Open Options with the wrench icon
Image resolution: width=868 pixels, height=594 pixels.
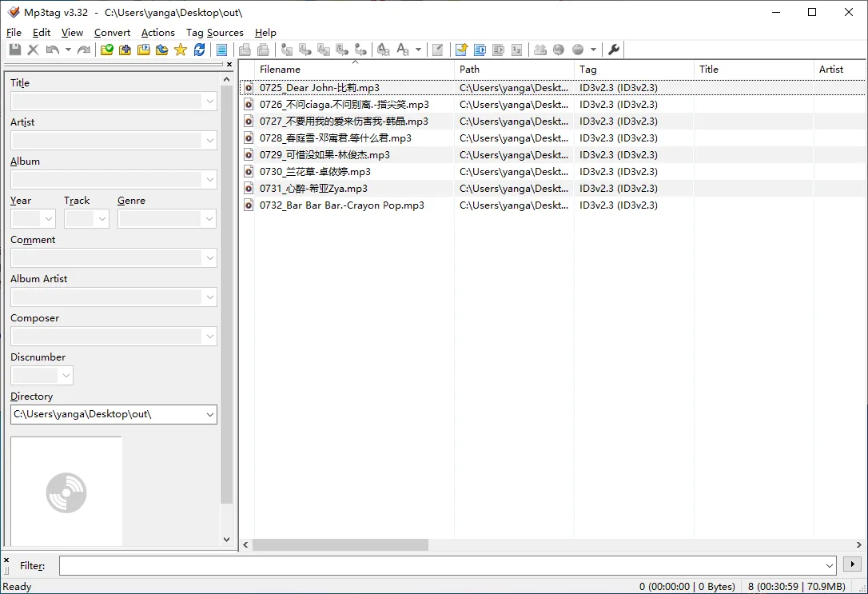point(614,50)
